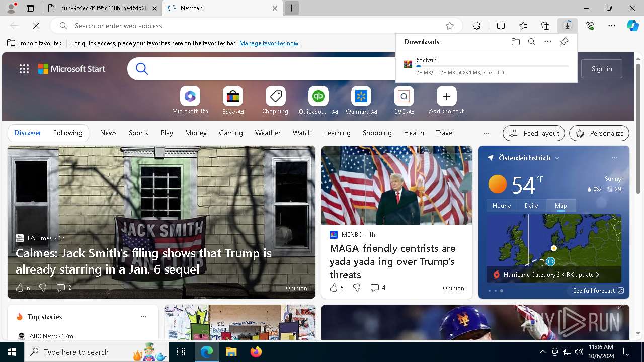Open comments on the LA Times story
644x362 pixels.
click(x=63, y=288)
